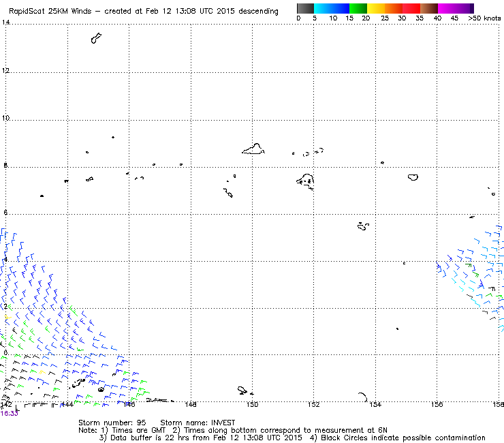Image resolution: width=504 pixels, height=443 pixels.
Task: Click the latitude axis label '4'
Action: tap(5, 259)
